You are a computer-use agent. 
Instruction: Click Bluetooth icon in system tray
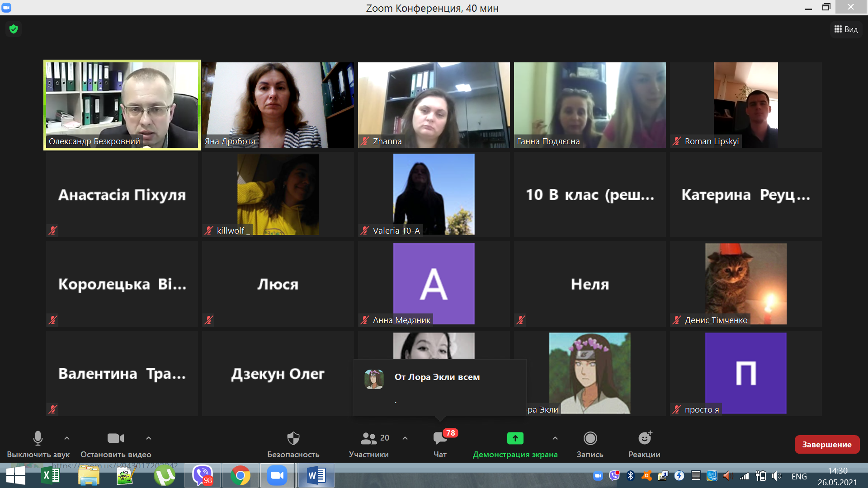[x=631, y=475]
